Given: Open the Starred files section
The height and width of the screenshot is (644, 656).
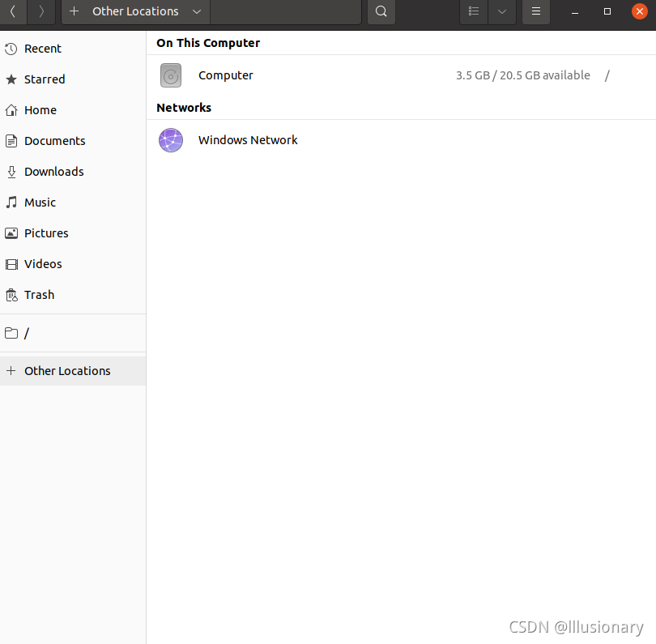Looking at the screenshot, I should [x=45, y=79].
